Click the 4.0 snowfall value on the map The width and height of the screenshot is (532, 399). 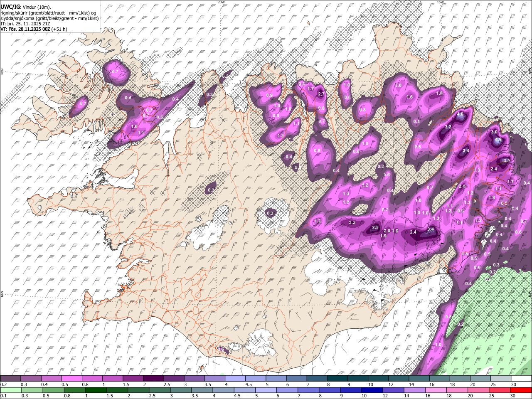(x=460, y=114)
